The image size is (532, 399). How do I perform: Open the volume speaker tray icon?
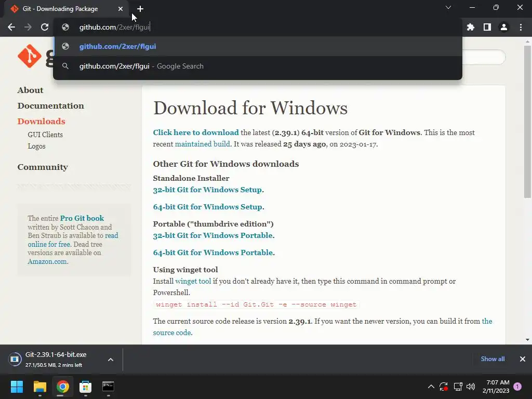pyautogui.click(x=471, y=387)
